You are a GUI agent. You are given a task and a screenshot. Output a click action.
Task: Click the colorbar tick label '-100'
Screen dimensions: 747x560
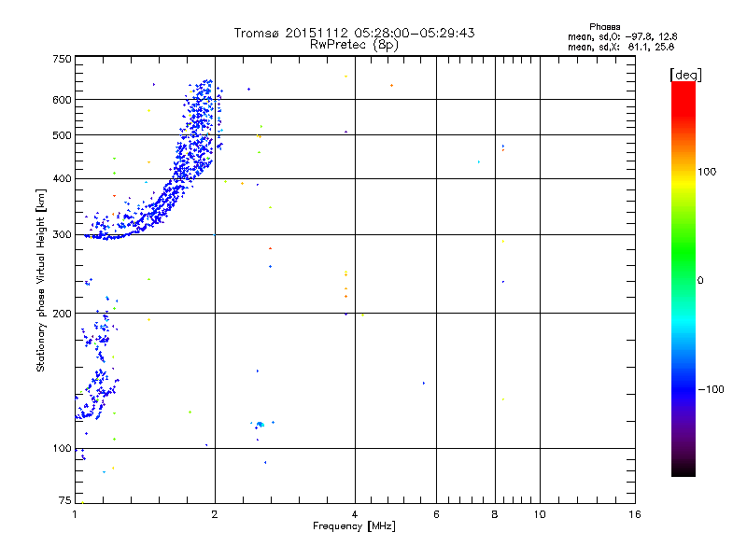(711, 389)
